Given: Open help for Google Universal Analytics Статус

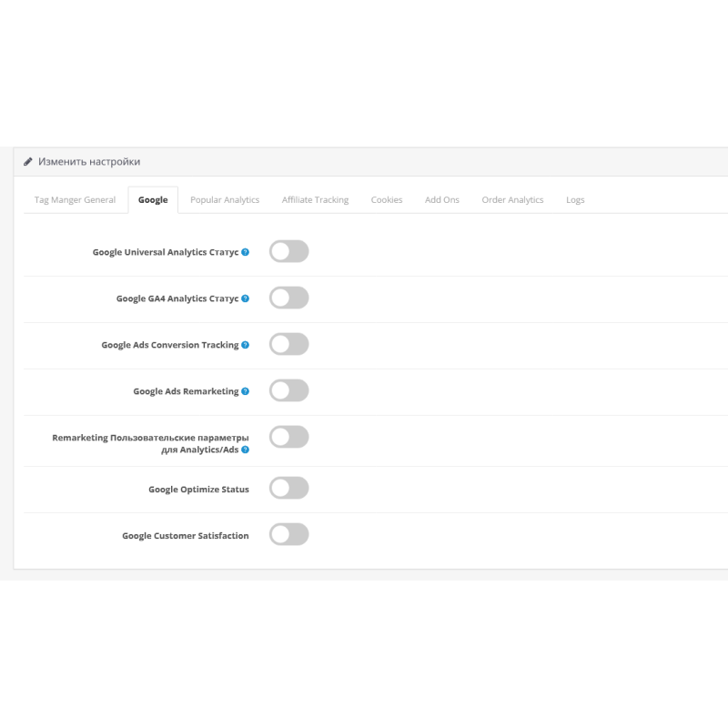Looking at the screenshot, I should (x=244, y=251).
